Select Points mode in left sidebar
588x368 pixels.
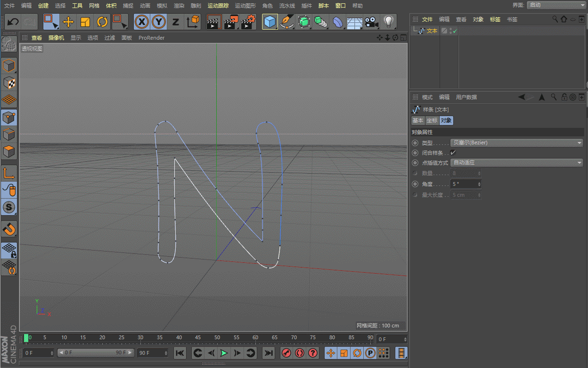pyautogui.click(x=9, y=117)
